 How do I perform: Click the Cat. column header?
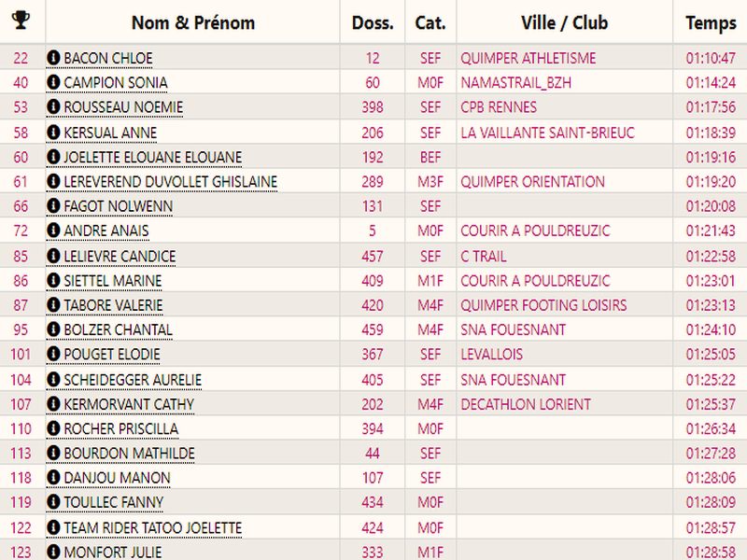point(430,22)
